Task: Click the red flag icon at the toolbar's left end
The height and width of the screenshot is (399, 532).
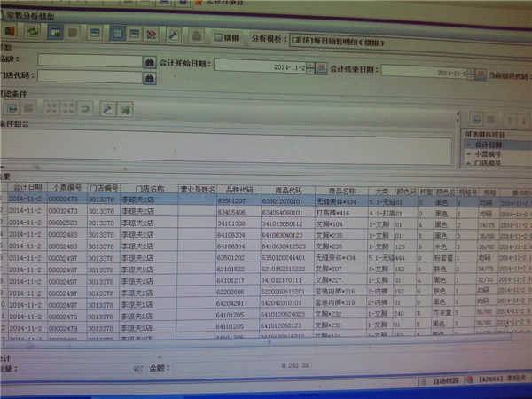Action: pyautogui.click(x=11, y=32)
